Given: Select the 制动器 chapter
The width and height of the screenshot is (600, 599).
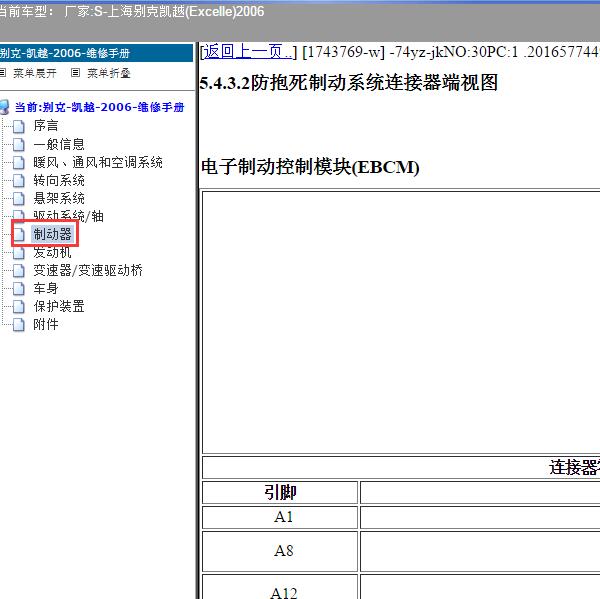Looking at the screenshot, I should click(52, 234).
